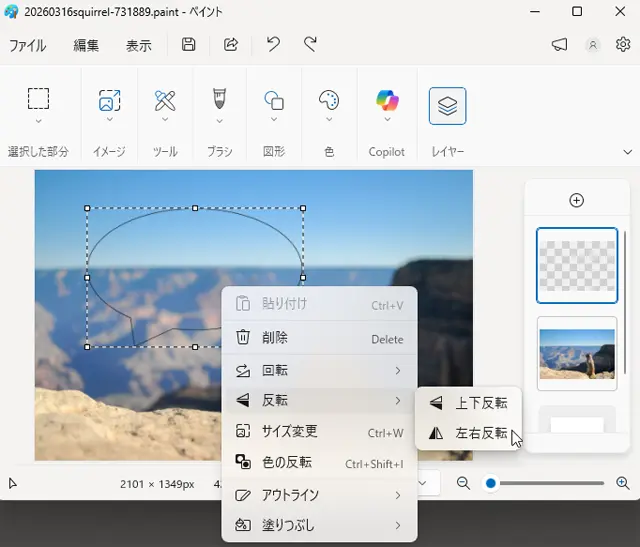Expand the 図形 dropdown chevron
Screen dimensions: 640x547
point(274,120)
